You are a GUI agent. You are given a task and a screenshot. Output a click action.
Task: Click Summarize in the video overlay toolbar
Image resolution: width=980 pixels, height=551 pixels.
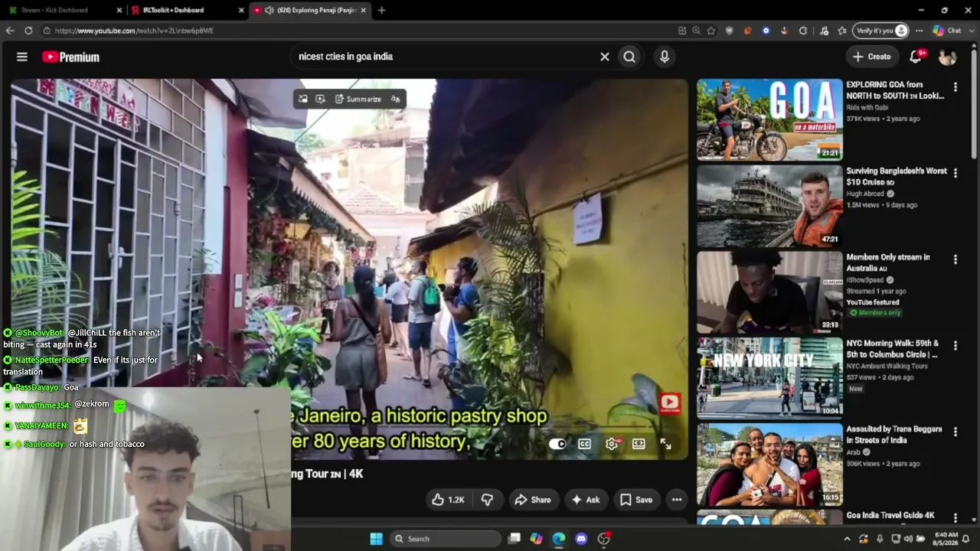358,99
